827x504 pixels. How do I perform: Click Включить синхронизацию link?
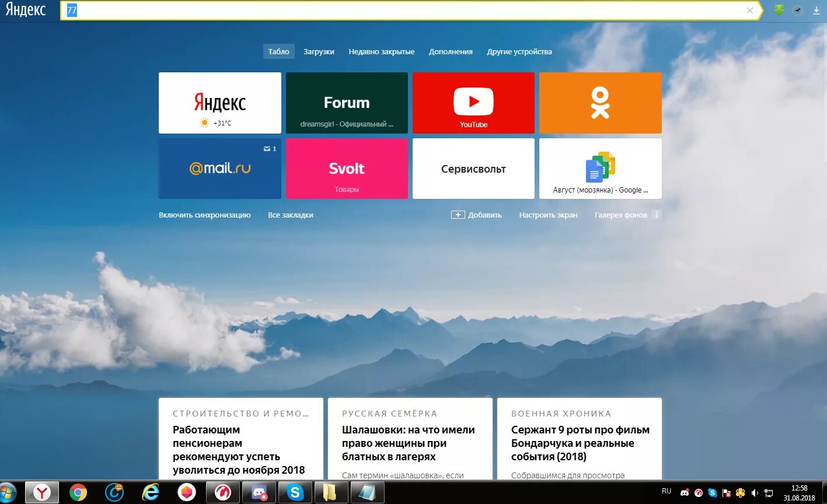205,215
